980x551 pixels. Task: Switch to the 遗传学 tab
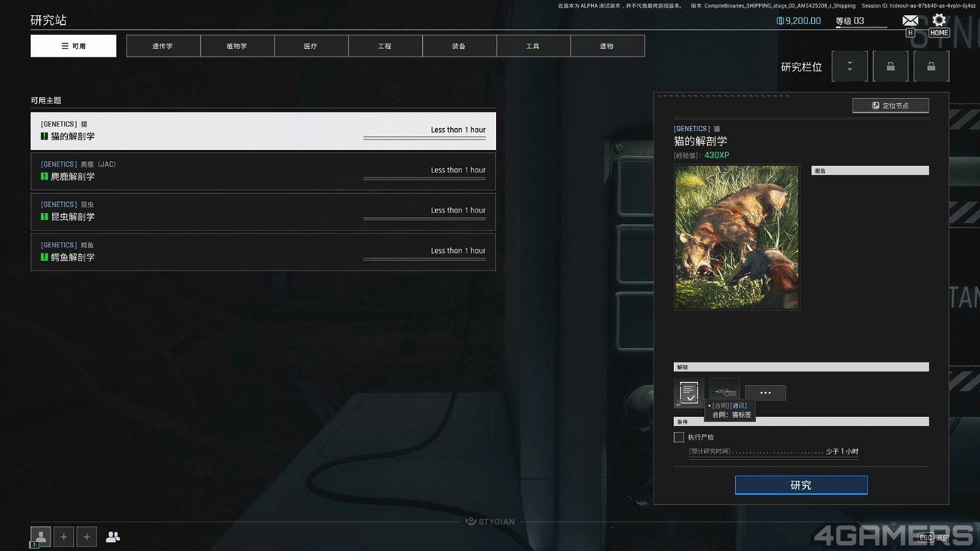tap(163, 46)
